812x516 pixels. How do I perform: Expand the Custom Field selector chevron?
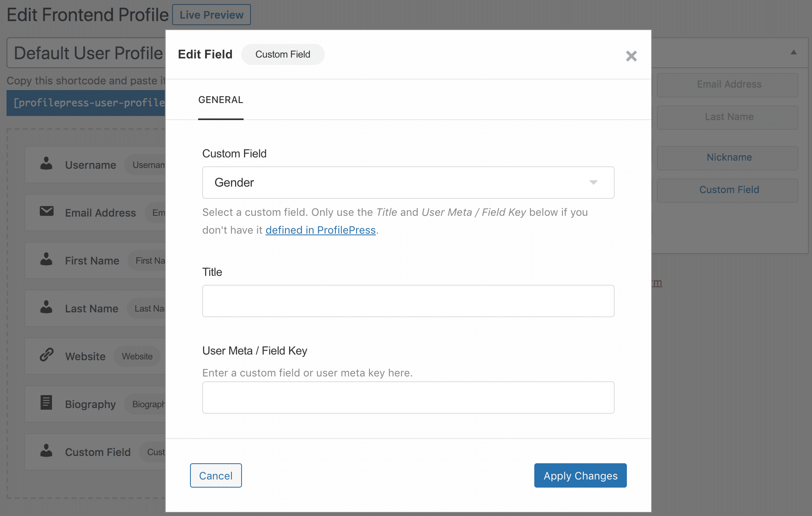pos(594,183)
